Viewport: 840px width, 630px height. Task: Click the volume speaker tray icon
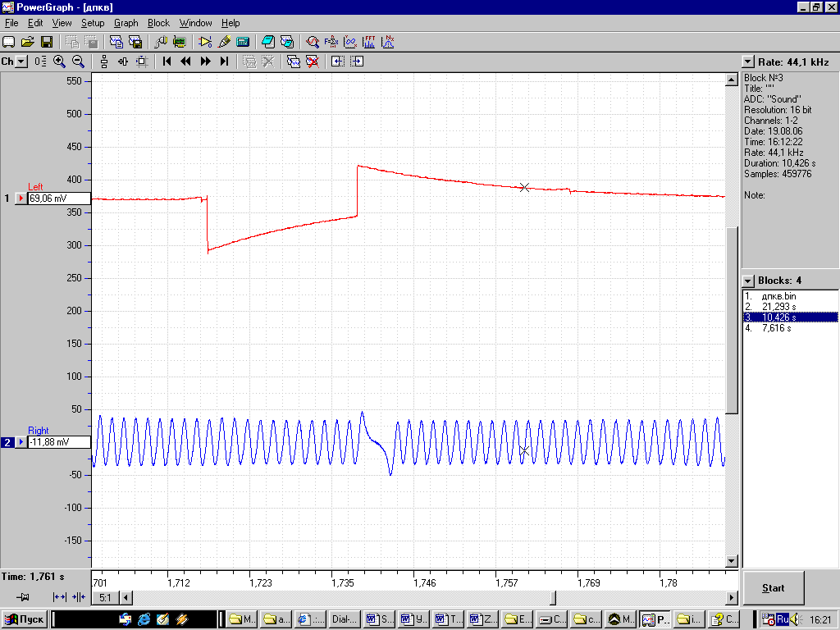pyautogui.click(x=797, y=620)
